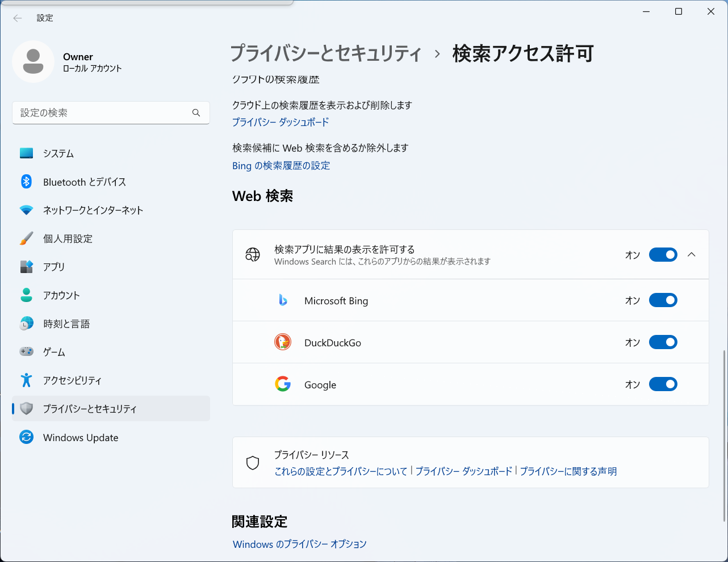728x562 pixels.
Task: Click the ゲーム controller icon
Action: (x=26, y=352)
